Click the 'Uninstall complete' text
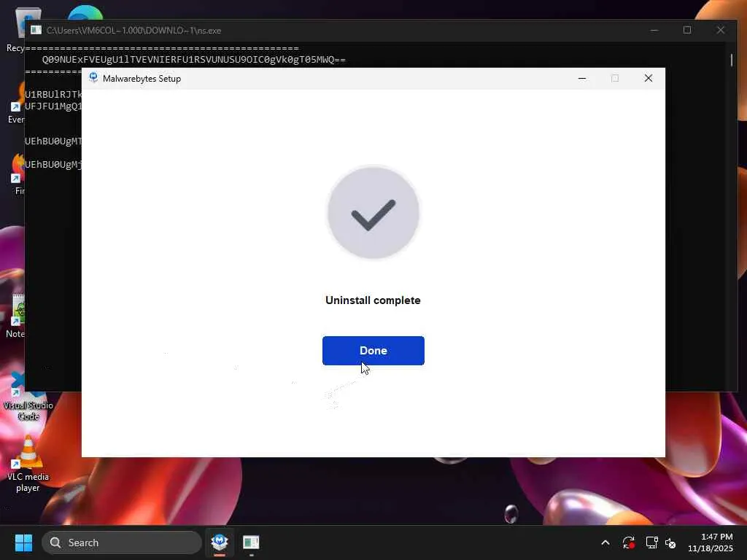 pyautogui.click(x=373, y=300)
